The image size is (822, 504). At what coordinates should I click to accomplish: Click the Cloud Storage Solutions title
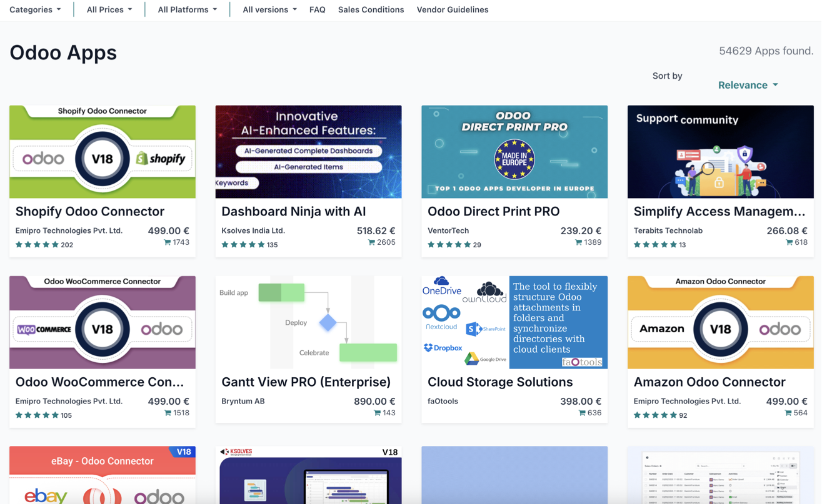click(500, 382)
